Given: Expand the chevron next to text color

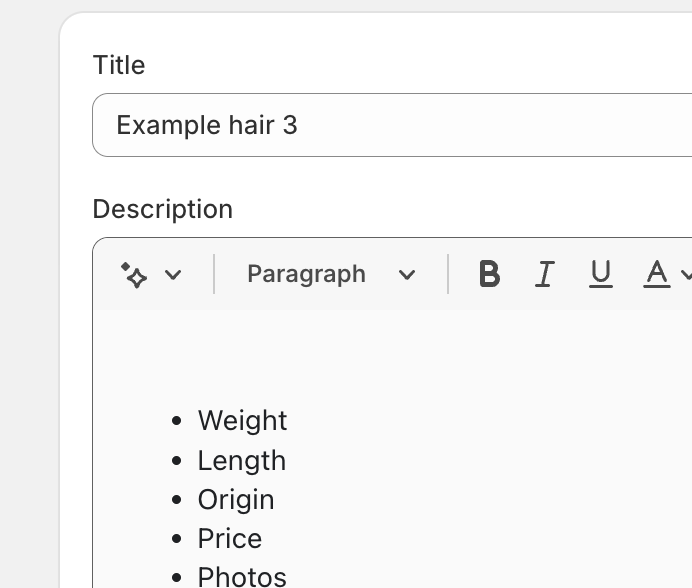Looking at the screenshot, I should pos(686,275).
